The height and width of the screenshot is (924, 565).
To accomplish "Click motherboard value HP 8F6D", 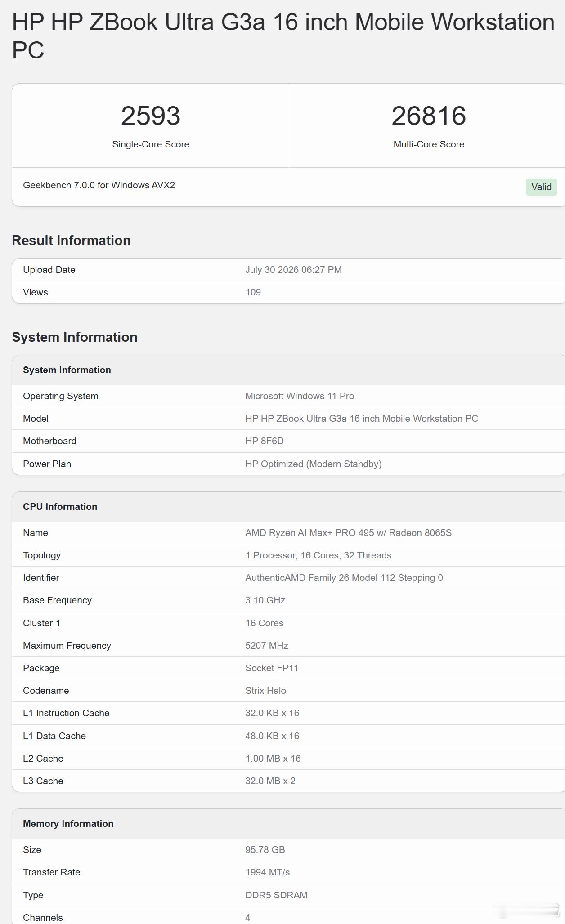I will [x=265, y=441].
